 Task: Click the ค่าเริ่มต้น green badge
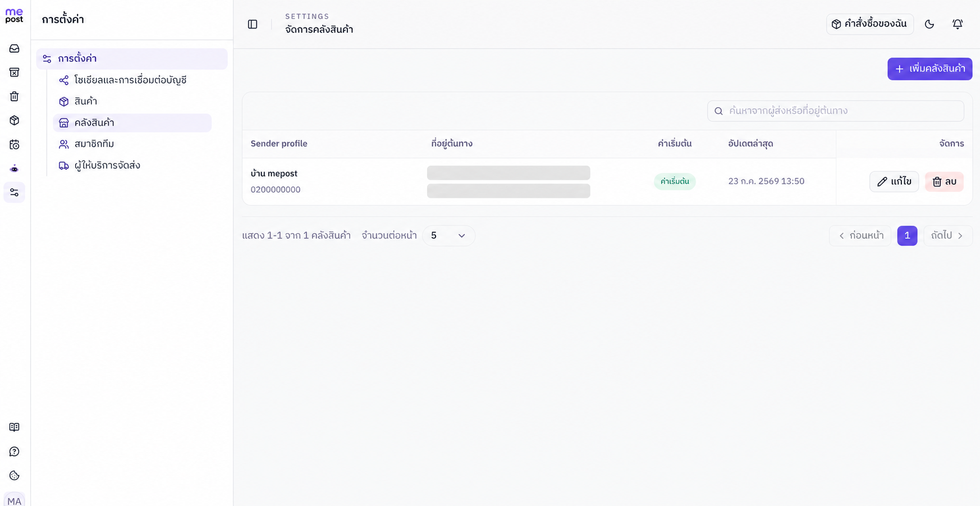tap(675, 181)
